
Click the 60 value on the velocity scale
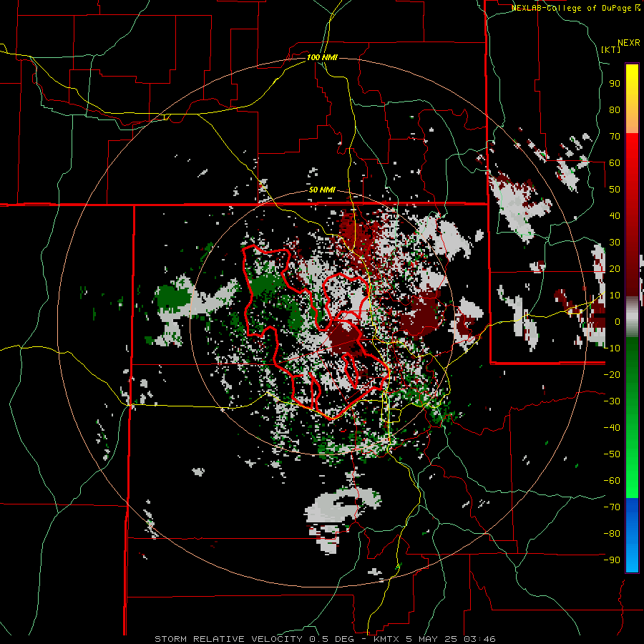tap(615, 163)
